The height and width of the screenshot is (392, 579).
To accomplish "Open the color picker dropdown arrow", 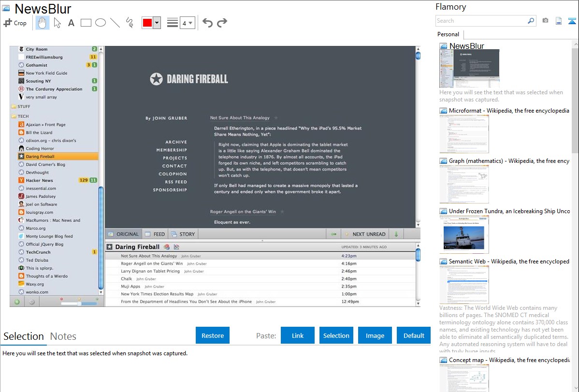I will coord(157,23).
